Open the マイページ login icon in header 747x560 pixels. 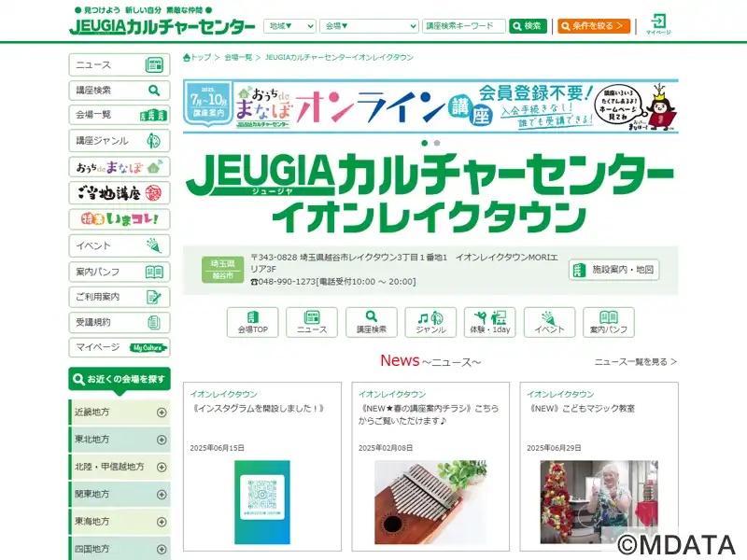pos(658,24)
